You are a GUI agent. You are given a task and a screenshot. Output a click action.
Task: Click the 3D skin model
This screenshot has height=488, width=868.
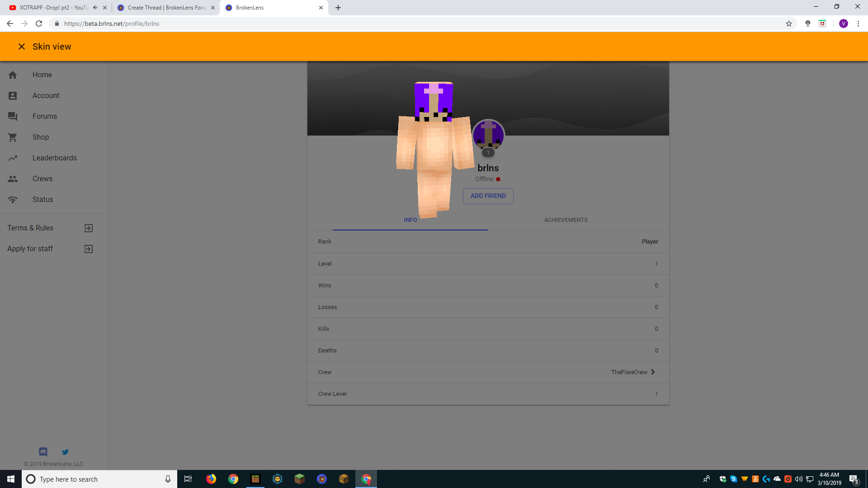[x=434, y=149]
